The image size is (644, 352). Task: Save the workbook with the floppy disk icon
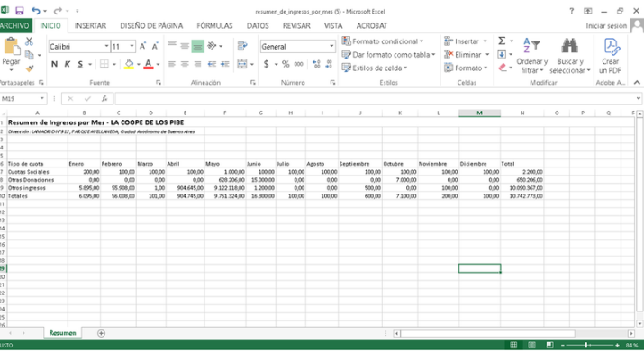tap(19, 11)
